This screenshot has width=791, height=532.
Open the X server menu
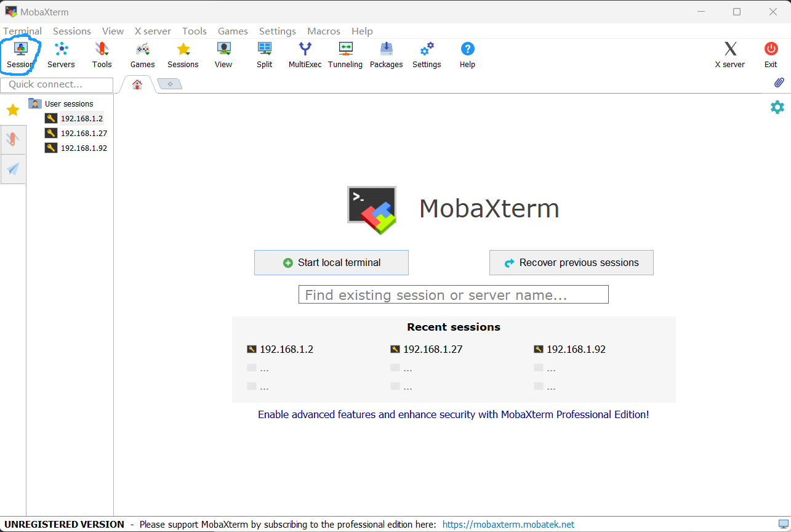point(153,31)
